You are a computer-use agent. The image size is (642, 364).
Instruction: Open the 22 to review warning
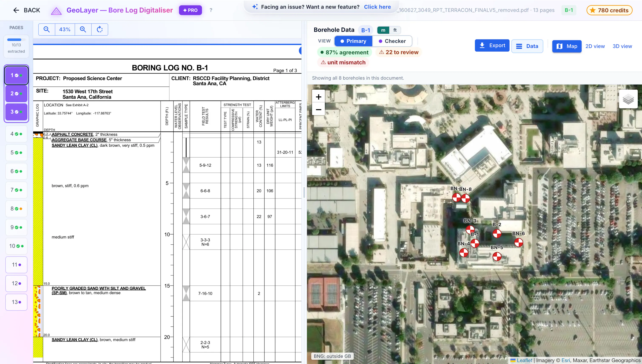pyautogui.click(x=399, y=52)
